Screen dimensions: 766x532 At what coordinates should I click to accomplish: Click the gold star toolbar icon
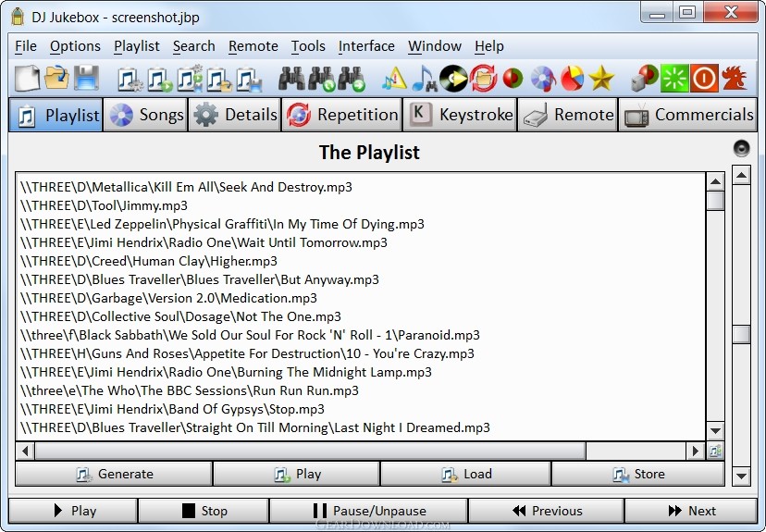tap(601, 79)
